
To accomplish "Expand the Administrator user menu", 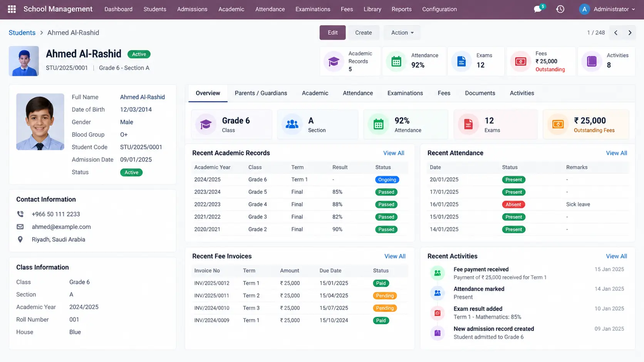I will (x=607, y=9).
